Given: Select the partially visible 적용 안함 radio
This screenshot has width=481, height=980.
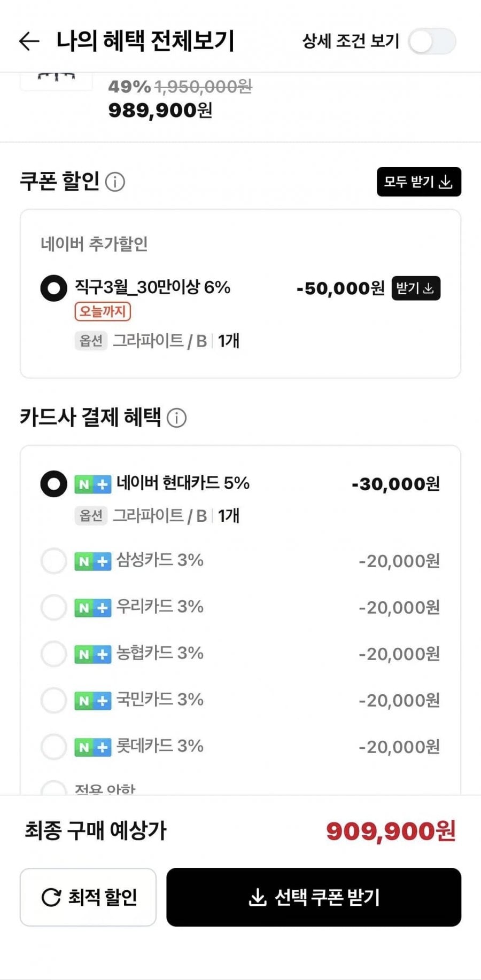Looking at the screenshot, I should point(53,788).
